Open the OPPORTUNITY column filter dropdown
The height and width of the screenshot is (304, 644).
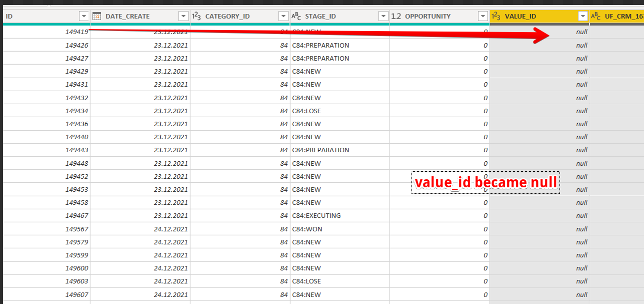pyautogui.click(x=483, y=16)
